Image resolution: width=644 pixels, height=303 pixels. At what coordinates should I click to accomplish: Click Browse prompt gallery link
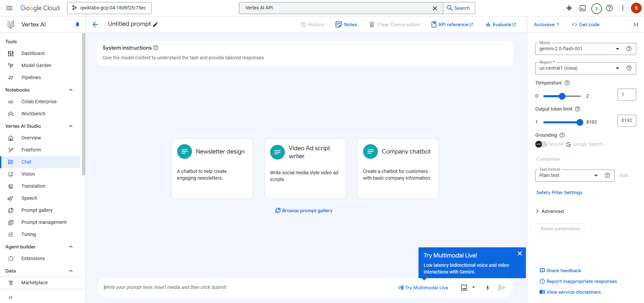tap(304, 210)
